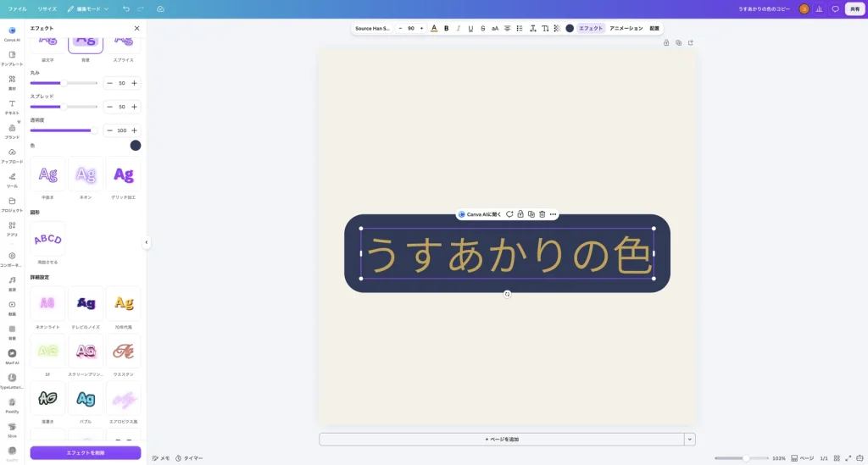Click the lock icon in floating toolbar

520,214
